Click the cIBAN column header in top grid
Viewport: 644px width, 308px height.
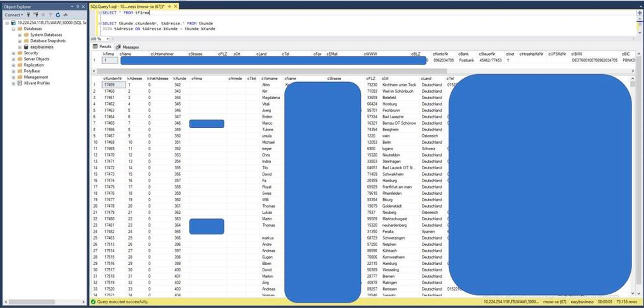576,54
